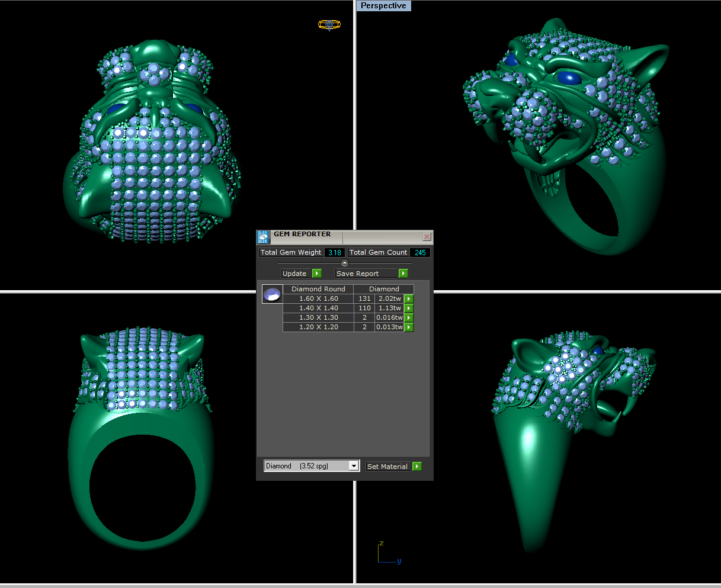Click the Total Gem Weight label
This screenshot has height=588, width=721.
tap(291, 252)
